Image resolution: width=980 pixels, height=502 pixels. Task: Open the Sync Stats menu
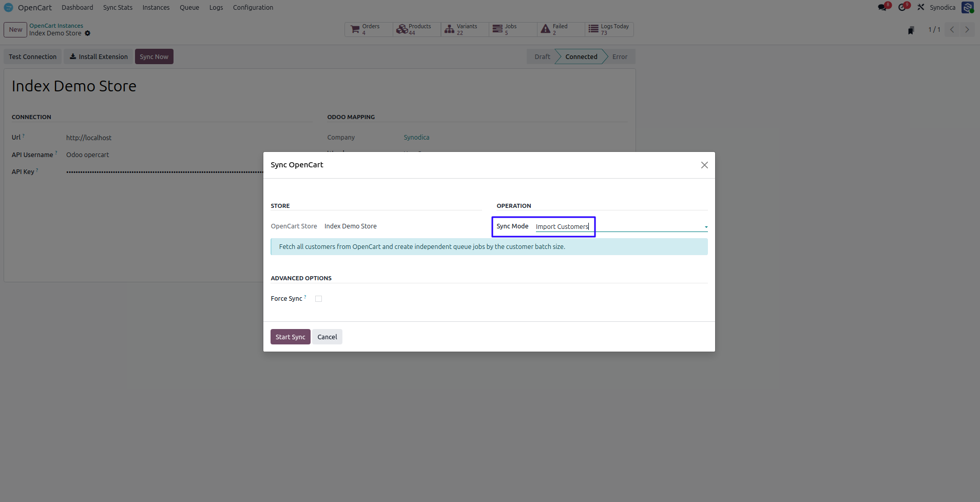click(118, 7)
